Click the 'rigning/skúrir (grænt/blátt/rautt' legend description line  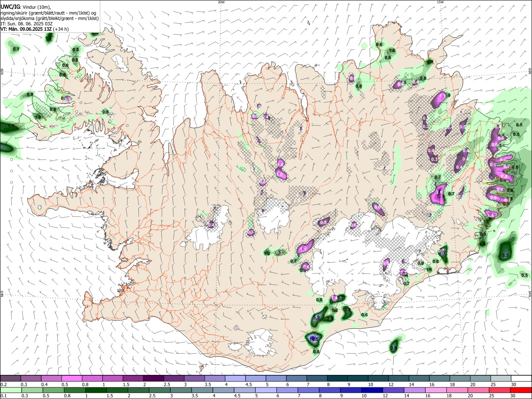tap(48, 13)
